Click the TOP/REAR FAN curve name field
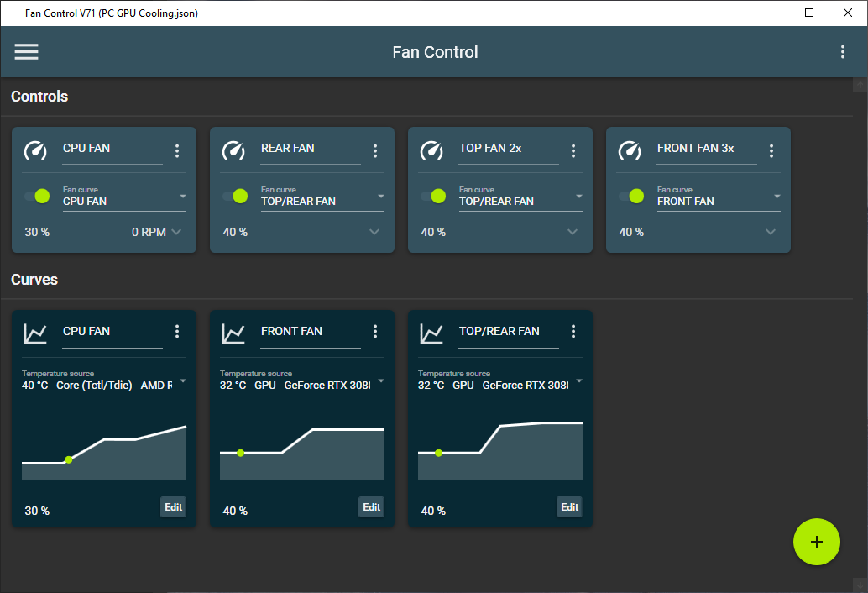The height and width of the screenshot is (593, 868). (x=509, y=333)
